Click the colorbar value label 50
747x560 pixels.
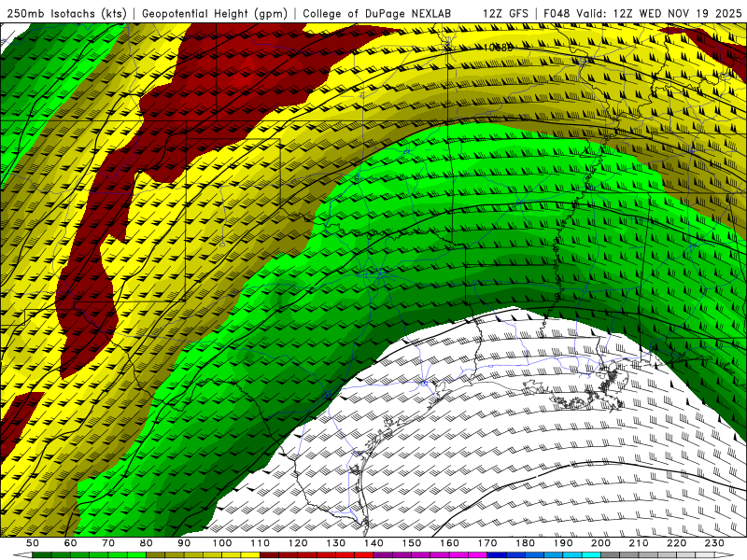click(33, 543)
